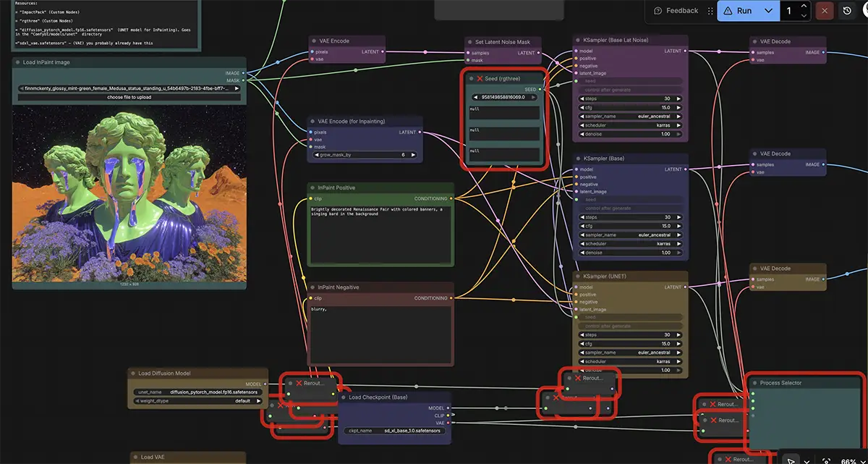Click the queue history clock icon
The width and height of the screenshot is (868, 464).
click(x=847, y=11)
